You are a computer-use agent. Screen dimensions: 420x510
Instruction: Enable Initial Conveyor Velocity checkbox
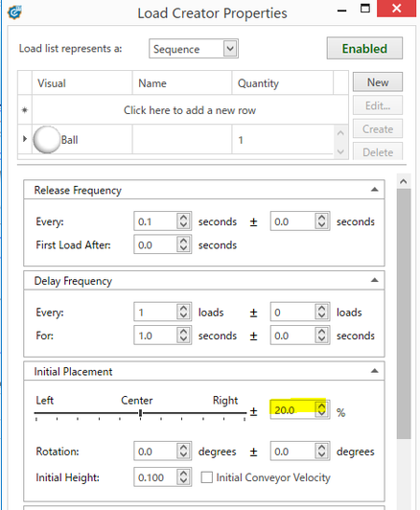pyautogui.click(x=206, y=477)
